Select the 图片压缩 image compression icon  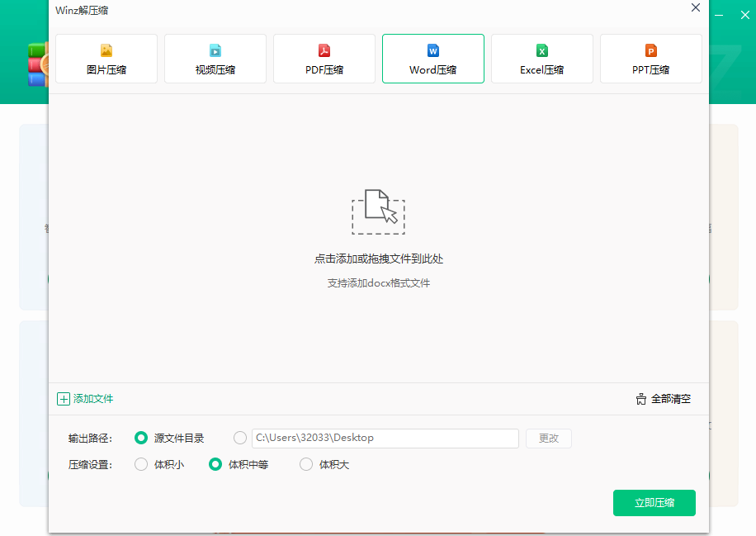[105, 50]
